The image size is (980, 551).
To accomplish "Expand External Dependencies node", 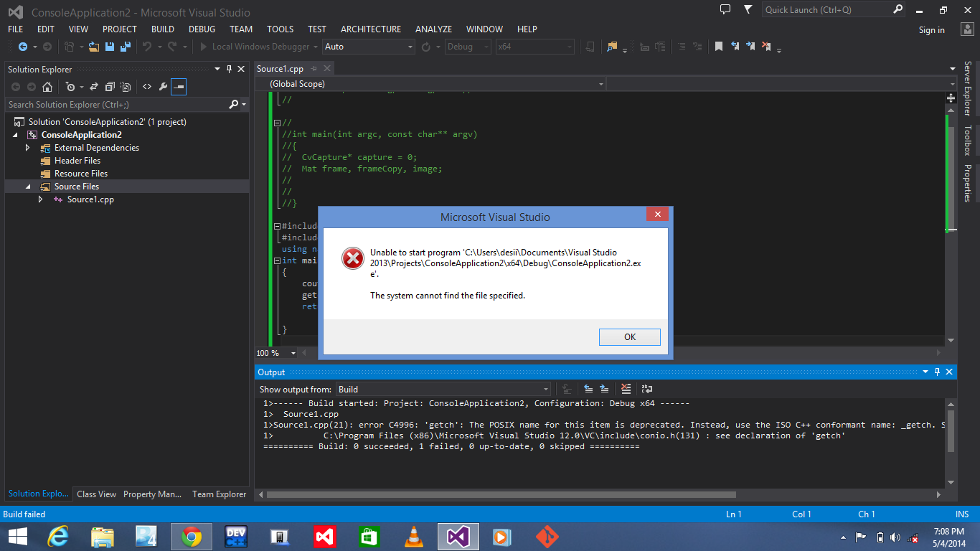I will click(28, 148).
